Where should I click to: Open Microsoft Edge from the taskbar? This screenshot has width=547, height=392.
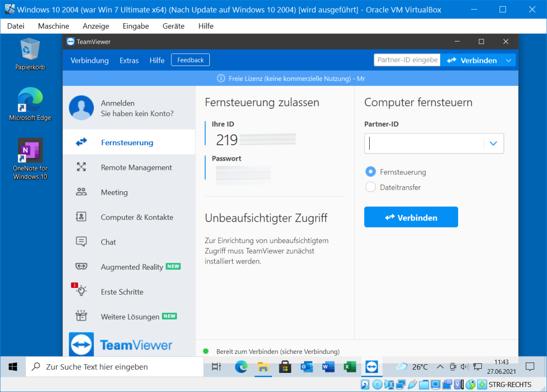pyautogui.click(x=241, y=367)
